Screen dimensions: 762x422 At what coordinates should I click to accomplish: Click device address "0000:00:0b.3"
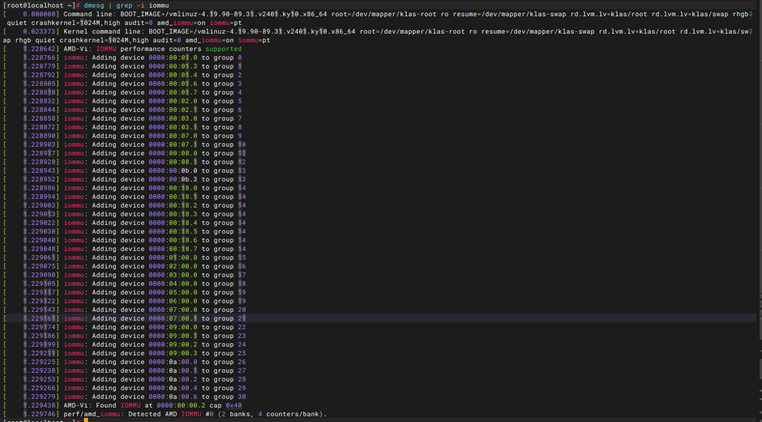click(x=173, y=180)
